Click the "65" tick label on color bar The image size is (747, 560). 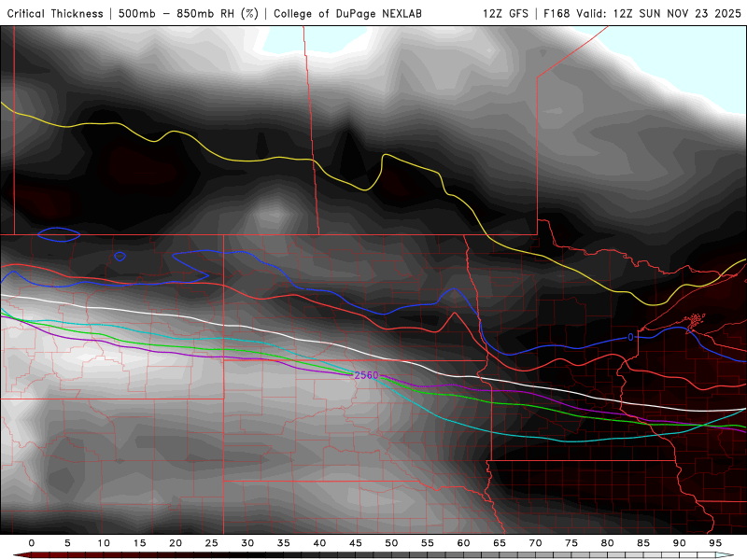[x=500, y=543]
